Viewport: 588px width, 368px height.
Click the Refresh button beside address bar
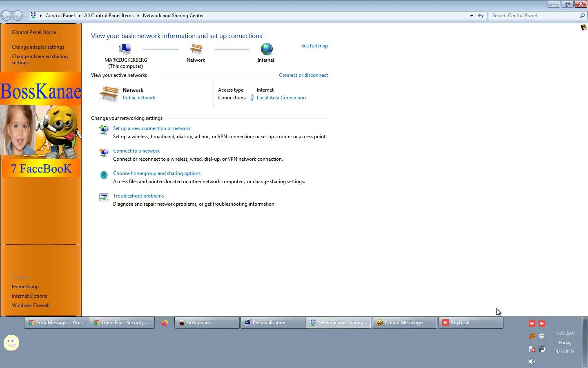tap(481, 16)
